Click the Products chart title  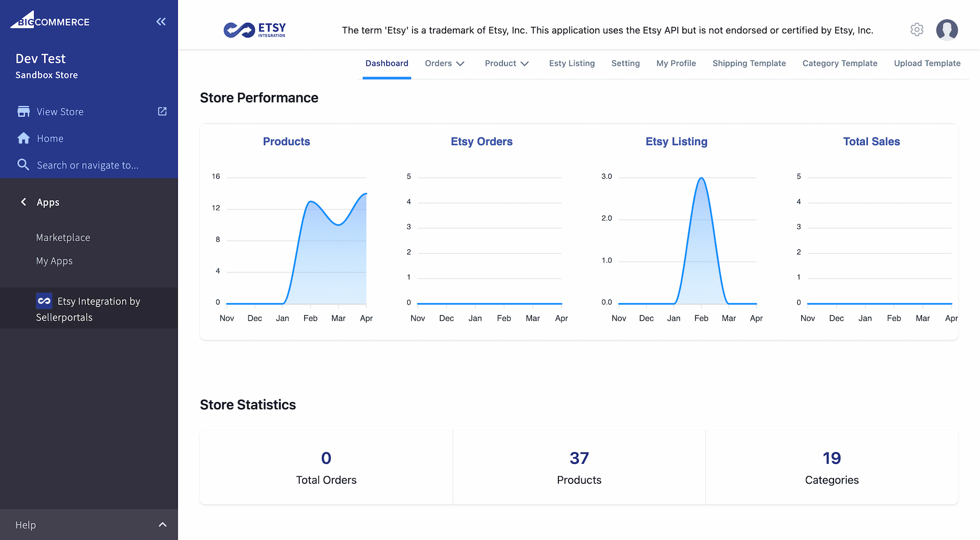286,142
